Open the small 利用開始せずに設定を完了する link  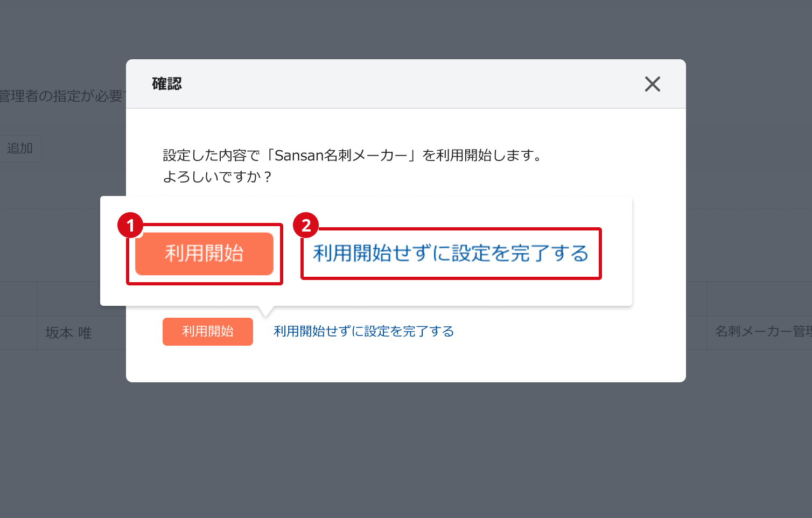(x=363, y=331)
